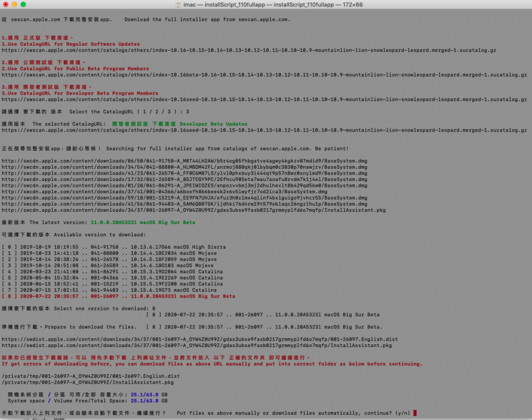Click the swdist URL ending in InstallAssistant.pkg
Screen dimensions: 532x420
pos(197,345)
